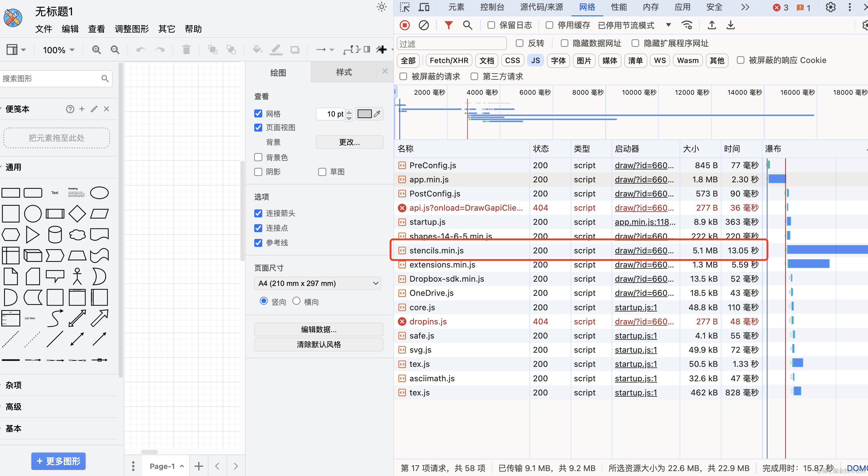
Task: Enable the 保留日志 checkbox
Action: [491, 25]
